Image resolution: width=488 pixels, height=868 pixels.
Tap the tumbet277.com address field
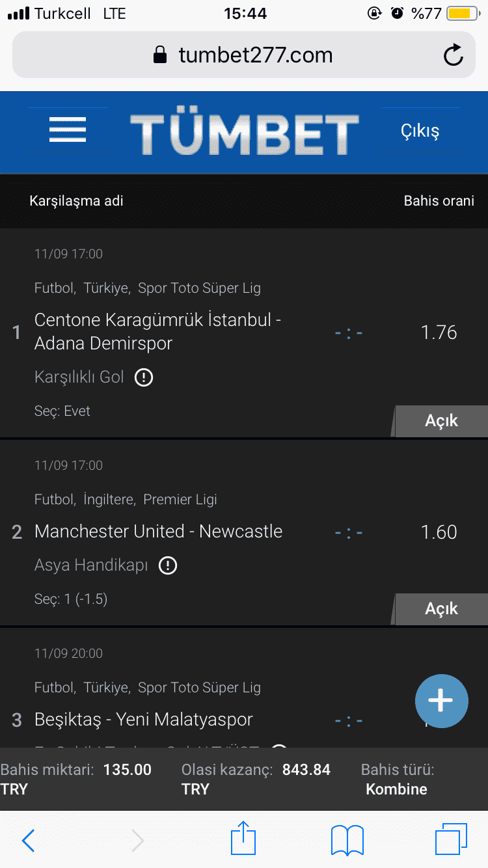click(244, 55)
